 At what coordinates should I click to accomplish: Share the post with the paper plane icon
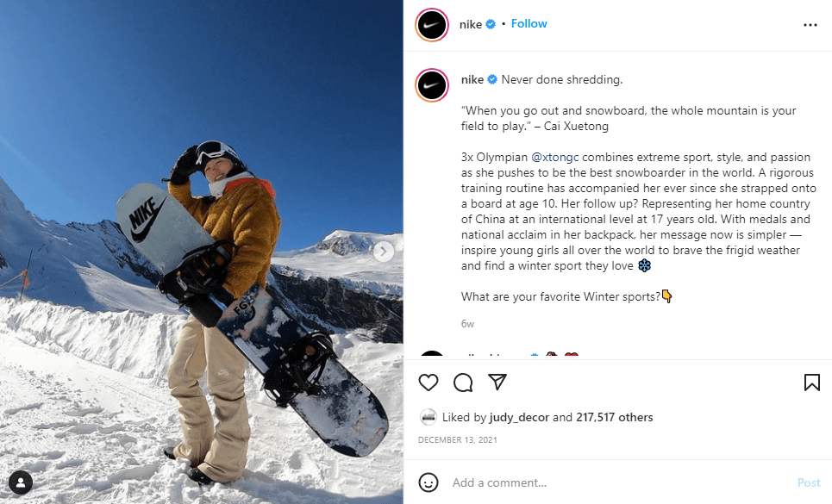click(x=497, y=383)
